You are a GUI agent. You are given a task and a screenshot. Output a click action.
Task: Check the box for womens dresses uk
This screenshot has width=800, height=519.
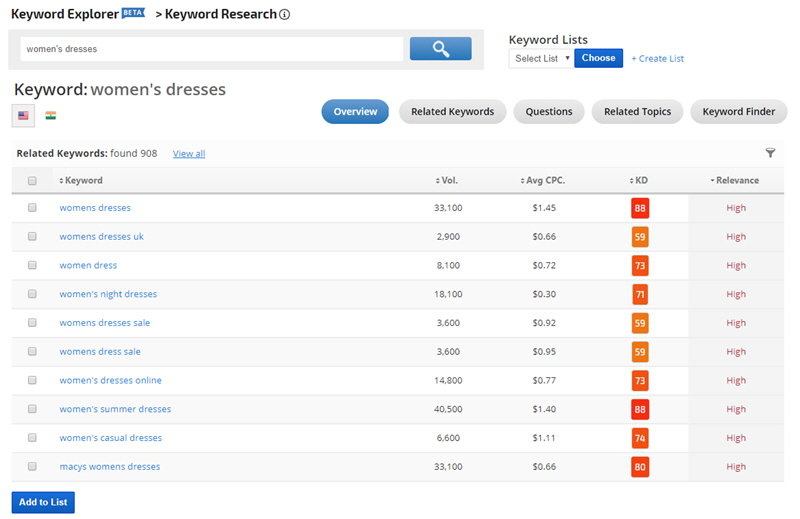coord(32,237)
